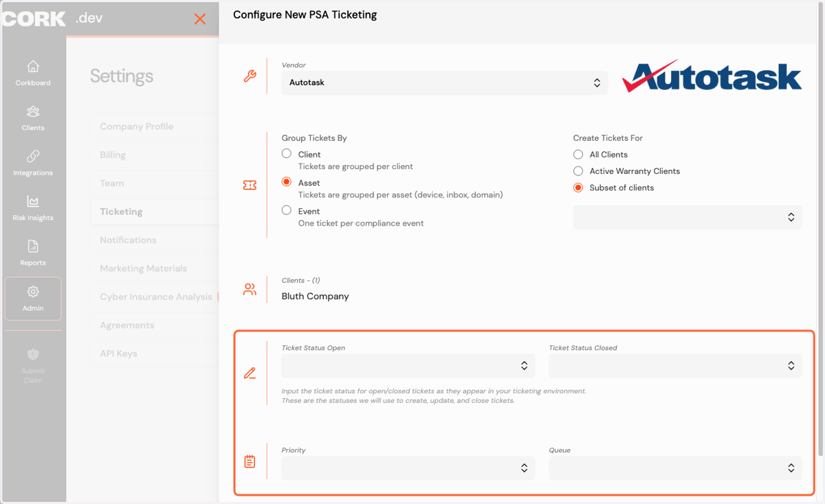Click the pencil icon beside Ticket Status

pyautogui.click(x=250, y=373)
